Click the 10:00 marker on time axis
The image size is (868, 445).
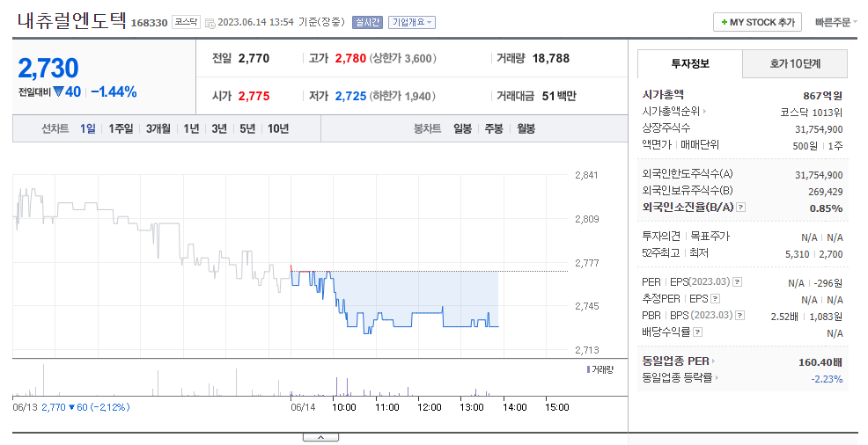click(344, 407)
